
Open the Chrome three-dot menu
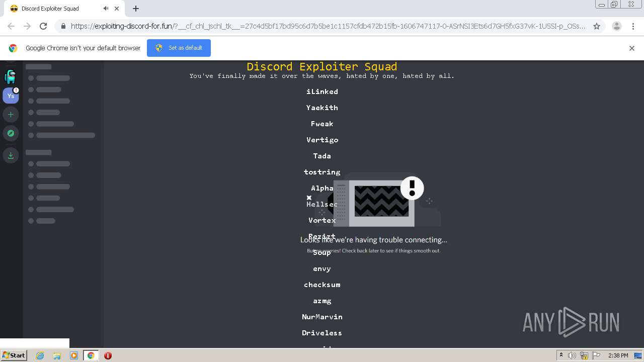[x=633, y=26]
